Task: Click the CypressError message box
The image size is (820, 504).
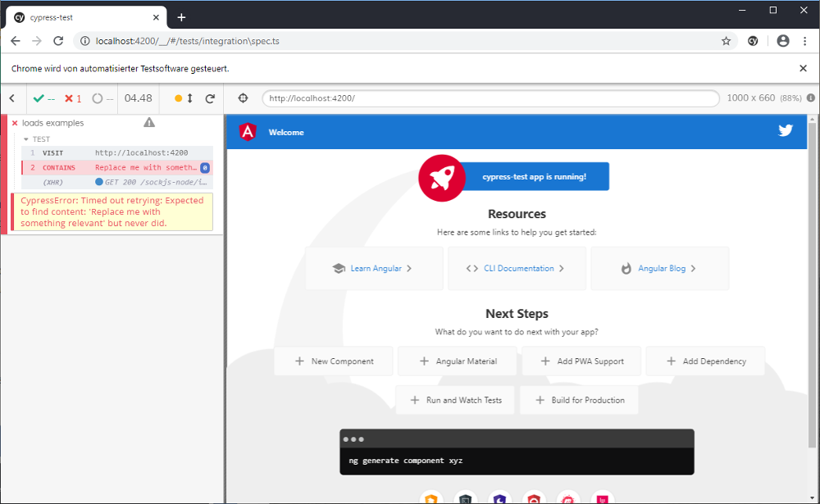Action: (x=112, y=211)
